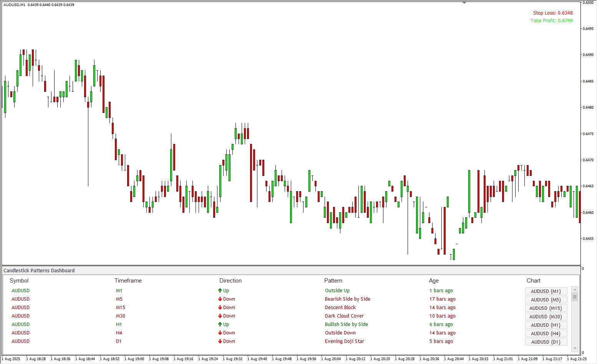Open the AUDUSD (M30) chart button
The image size is (597, 364).
tap(546, 316)
